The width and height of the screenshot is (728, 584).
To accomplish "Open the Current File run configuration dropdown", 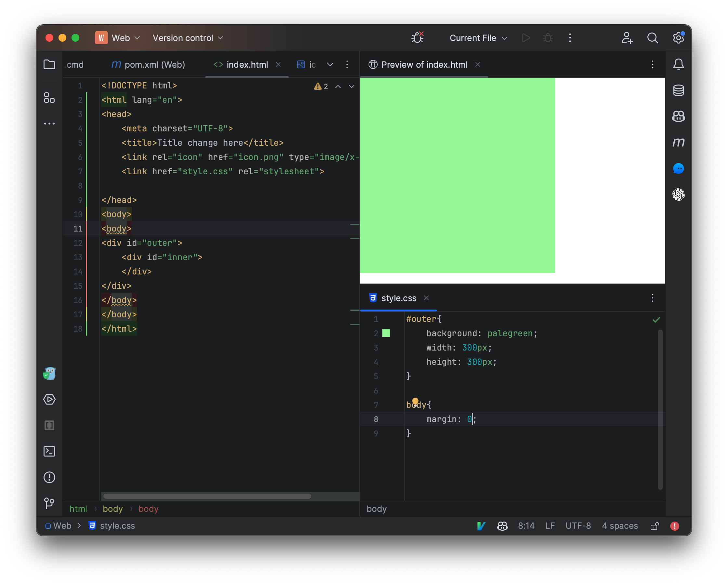I will point(478,38).
